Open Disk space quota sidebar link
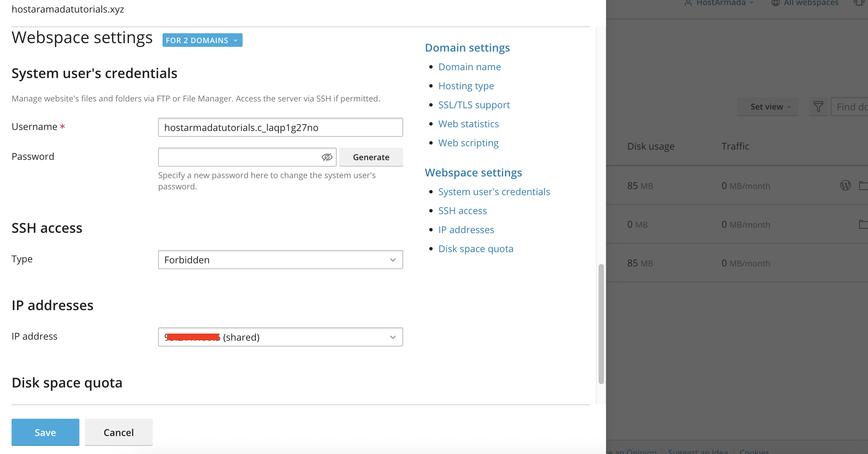Screen dimensions: 868x454 pos(476,249)
